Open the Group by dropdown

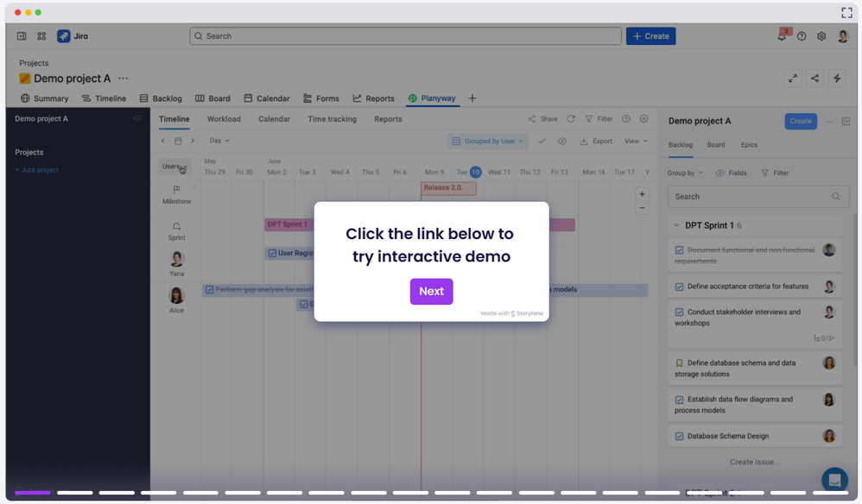point(685,173)
